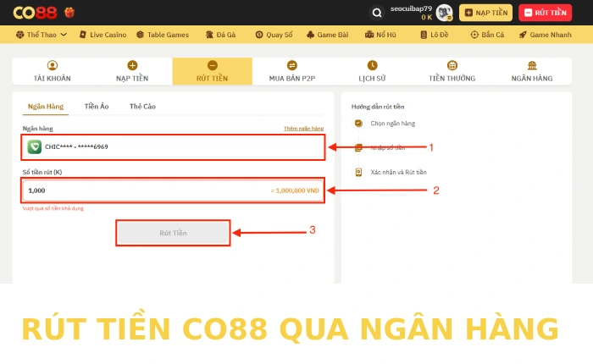Click the seocuibap79 username
The width and height of the screenshot is (593, 364).
411,8
